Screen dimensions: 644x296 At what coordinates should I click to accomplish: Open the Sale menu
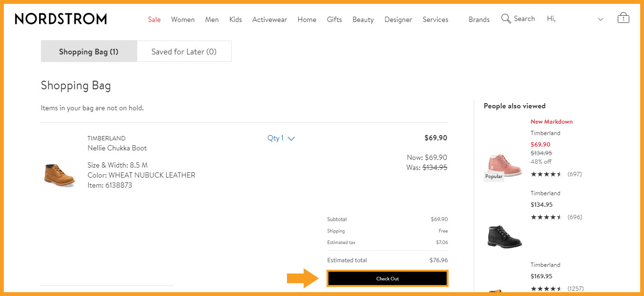(154, 20)
